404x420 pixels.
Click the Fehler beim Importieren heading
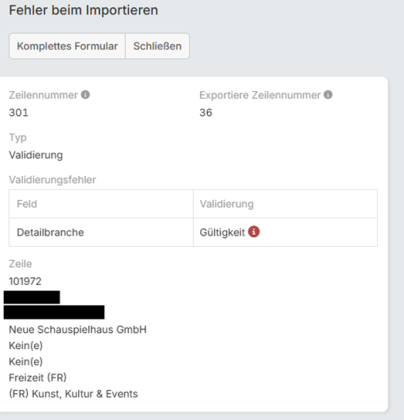(x=83, y=10)
